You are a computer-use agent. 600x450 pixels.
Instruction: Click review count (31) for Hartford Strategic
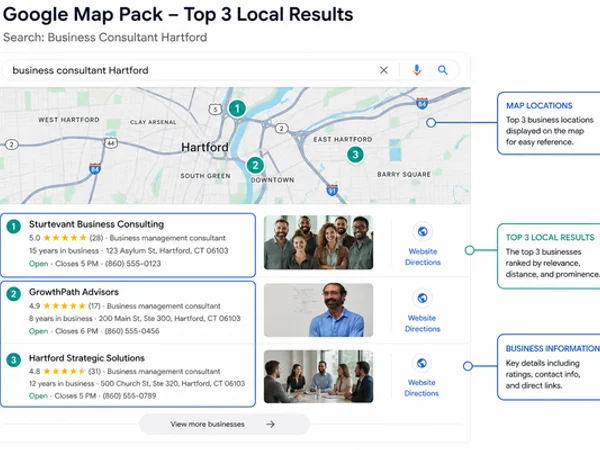(x=95, y=371)
